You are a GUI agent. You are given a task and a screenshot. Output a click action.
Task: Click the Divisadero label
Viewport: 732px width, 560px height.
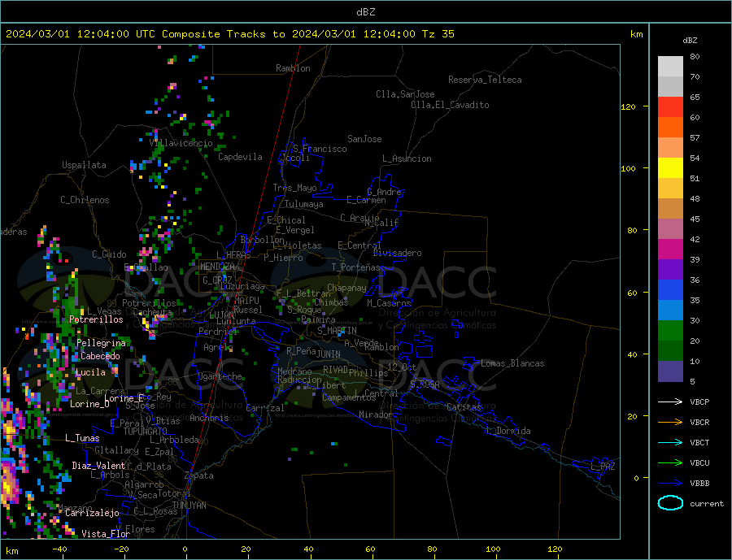(x=397, y=253)
